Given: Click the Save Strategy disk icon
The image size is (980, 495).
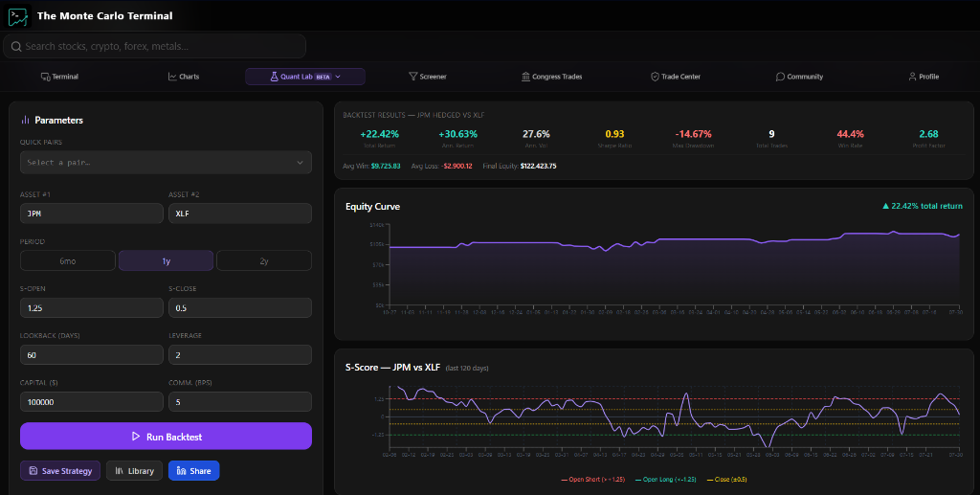Looking at the screenshot, I should 33,471.
